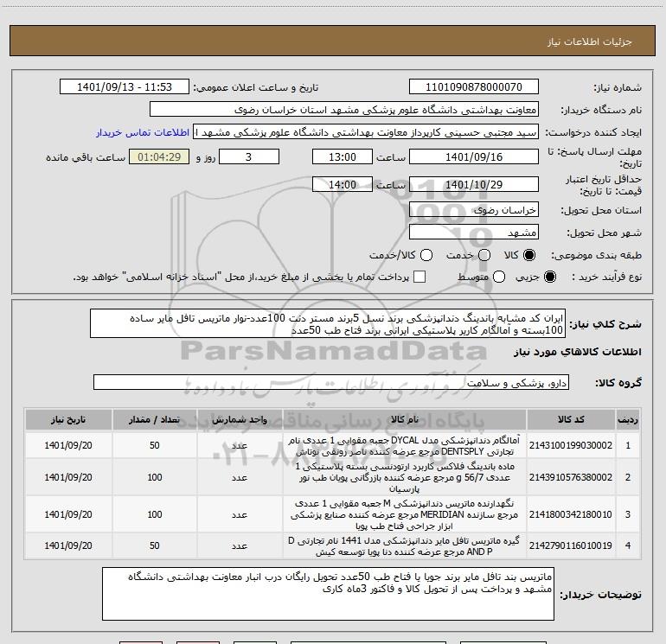666x644 pixels.
Task: Click product code 2143100199030002
Action: point(571,445)
